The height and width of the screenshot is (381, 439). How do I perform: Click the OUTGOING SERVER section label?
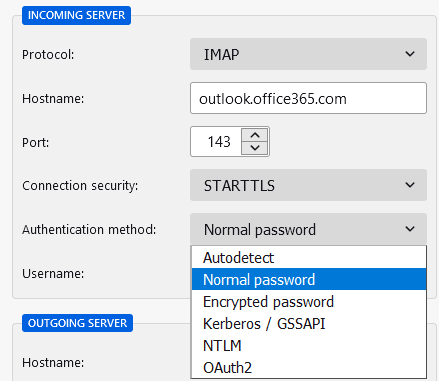[77, 323]
